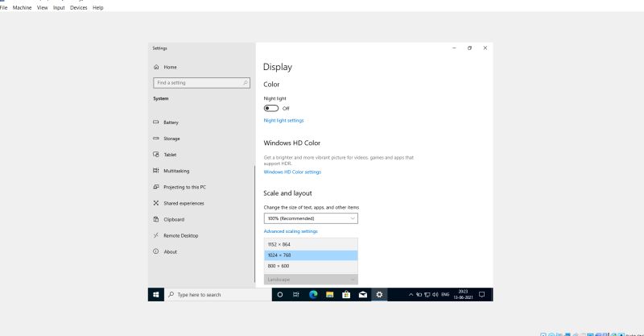
Task: Open Microsoft Store from the taskbar
Action: point(346,294)
